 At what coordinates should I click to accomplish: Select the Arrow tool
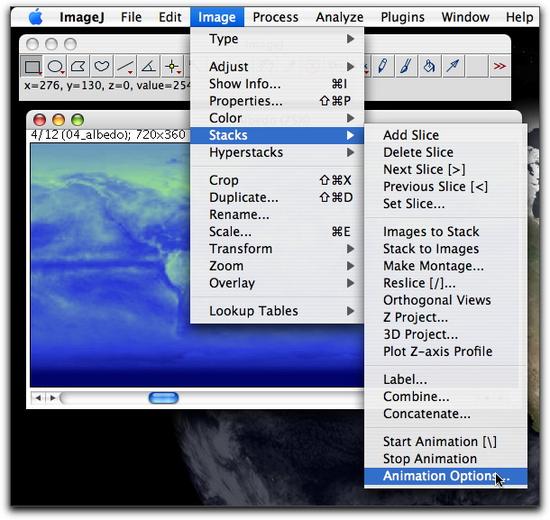453,66
